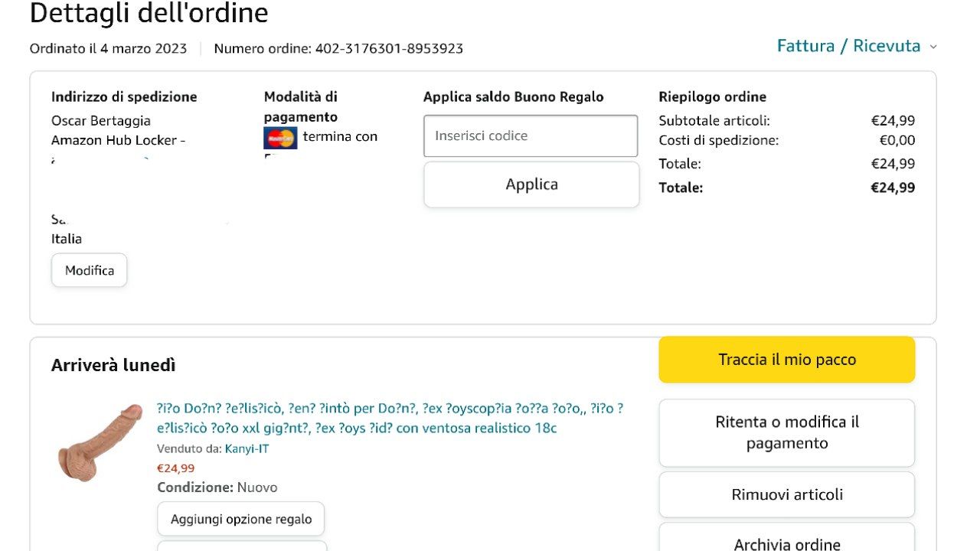The width and height of the screenshot is (980, 551).
Task: Click Aggiungi opzione regalo
Action: pos(240,519)
